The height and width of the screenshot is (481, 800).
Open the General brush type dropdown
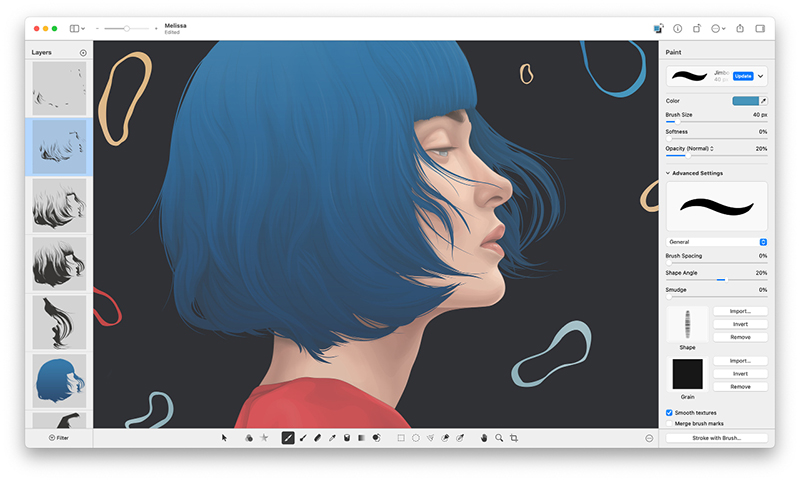716,242
